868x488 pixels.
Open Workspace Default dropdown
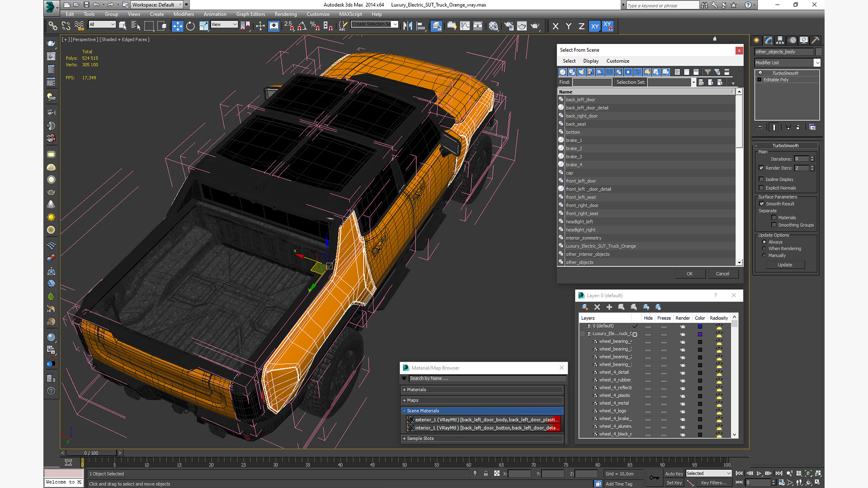(x=157, y=5)
